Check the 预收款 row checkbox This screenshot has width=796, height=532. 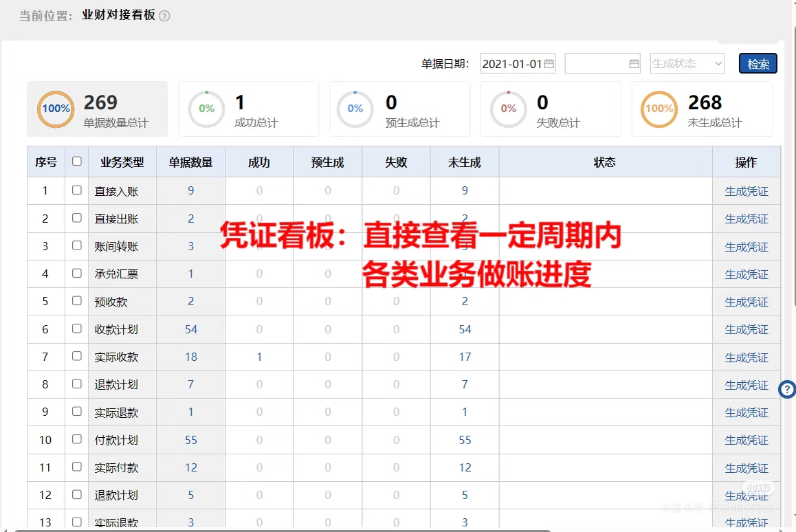coord(77,300)
